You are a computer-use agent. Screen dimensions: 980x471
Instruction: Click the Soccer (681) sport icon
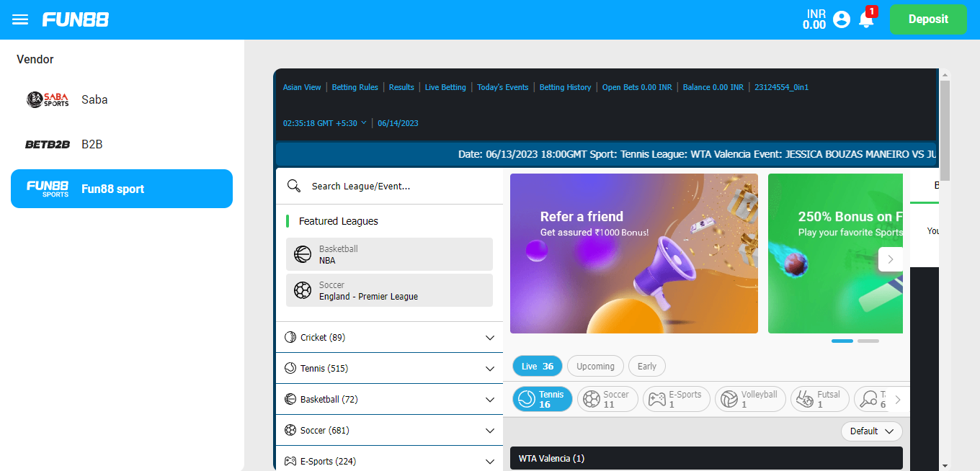click(x=290, y=430)
